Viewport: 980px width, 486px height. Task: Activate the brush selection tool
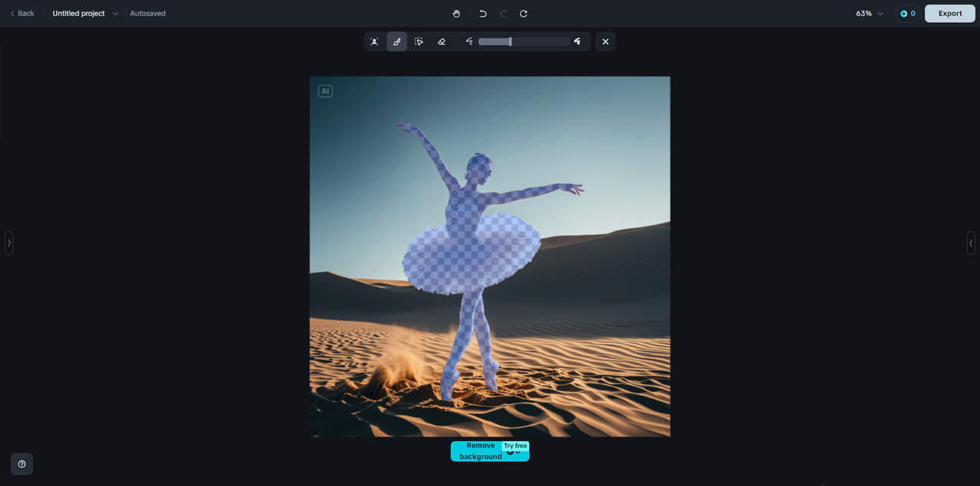[397, 41]
